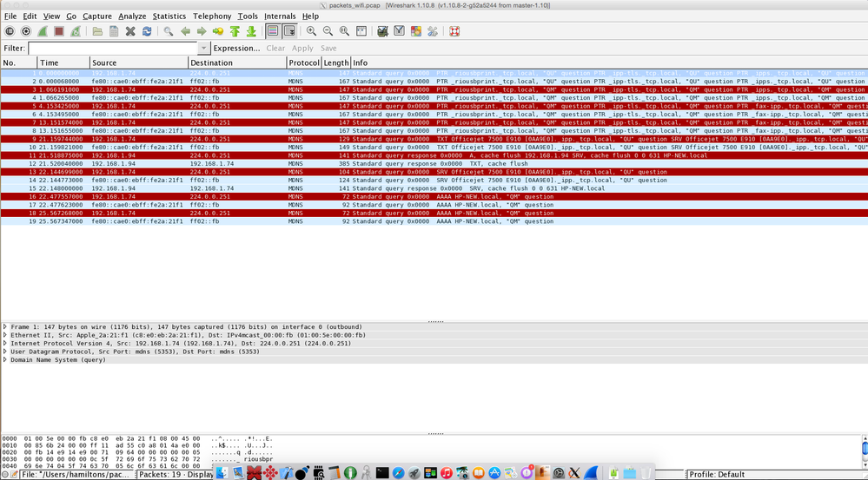Open Safari from the dock

tap(398, 473)
